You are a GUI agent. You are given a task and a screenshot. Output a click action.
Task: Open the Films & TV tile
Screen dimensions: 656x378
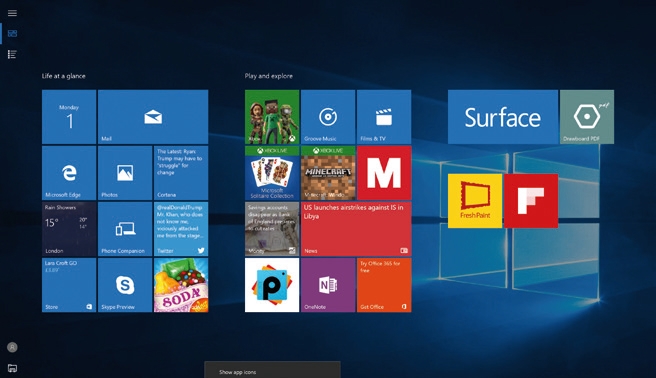click(x=384, y=117)
